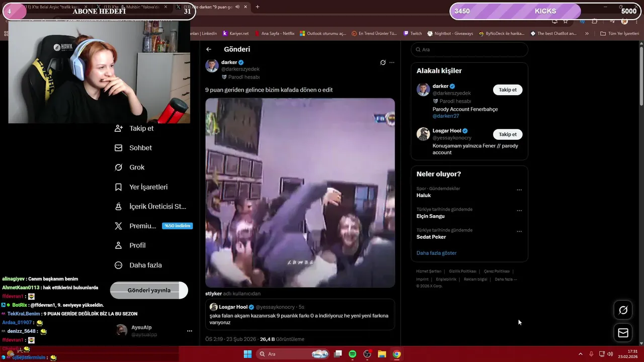Expand Daha fazla in the sidebar
This screenshot has width=644, height=362.
click(139, 265)
